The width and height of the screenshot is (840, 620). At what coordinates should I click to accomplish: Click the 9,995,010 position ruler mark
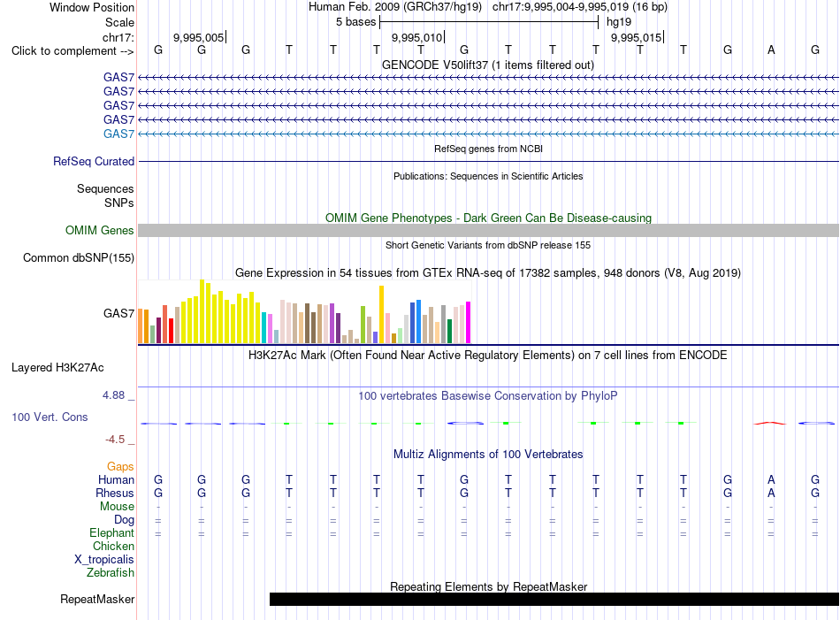point(418,37)
